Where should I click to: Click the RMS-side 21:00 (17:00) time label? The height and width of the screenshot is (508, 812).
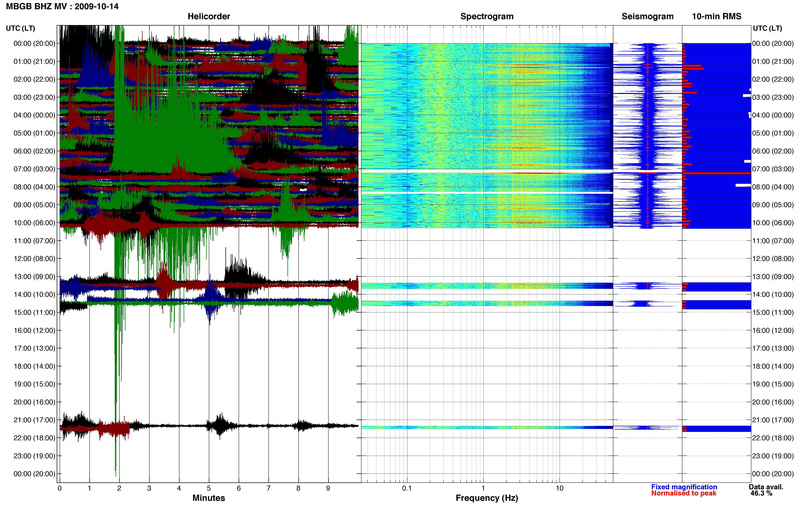pos(773,420)
